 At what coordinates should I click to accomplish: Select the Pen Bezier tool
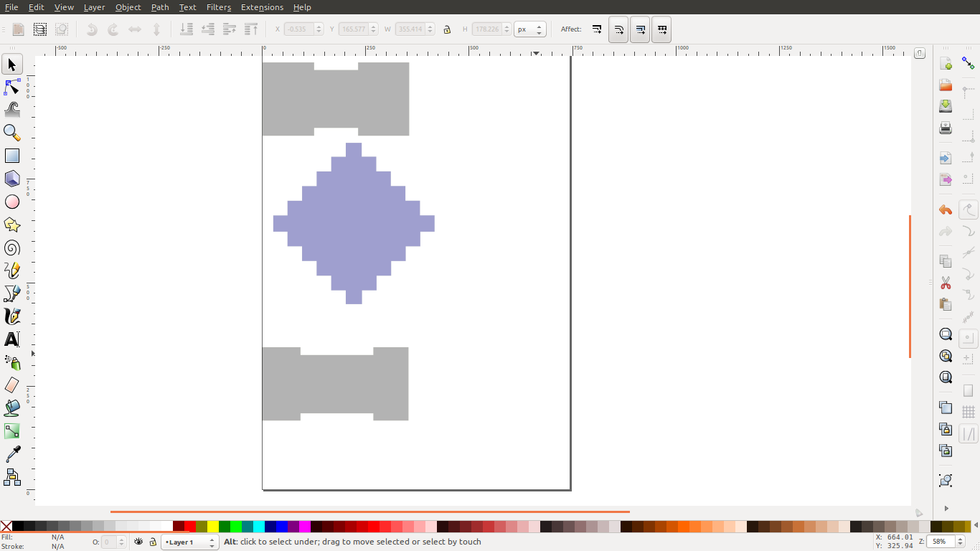(12, 293)
